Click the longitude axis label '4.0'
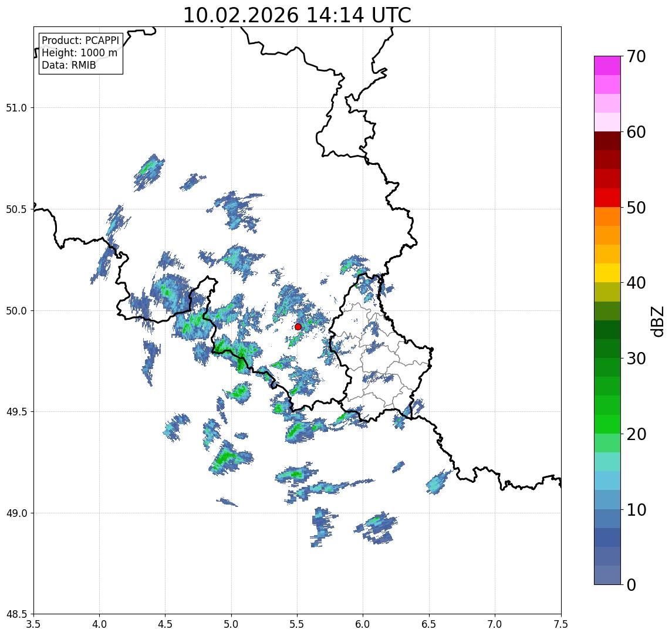Viewport: 672px width, 636px height. (x=99, y=624)
